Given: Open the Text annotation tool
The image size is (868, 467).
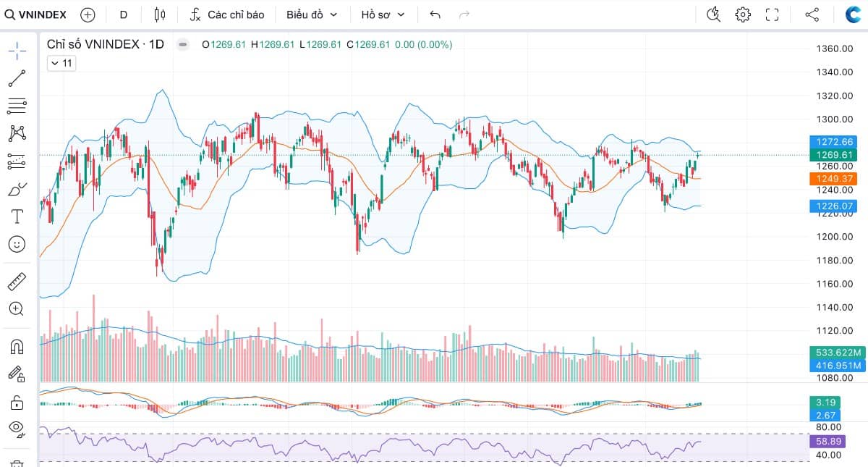Looking at the screenshot, I should 17,216.
